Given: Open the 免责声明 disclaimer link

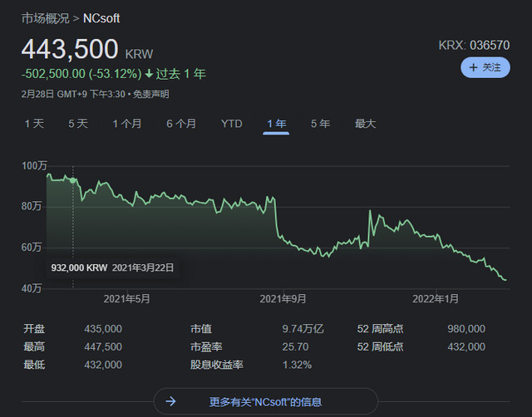Looking at the screenshot, I should 150,94.
